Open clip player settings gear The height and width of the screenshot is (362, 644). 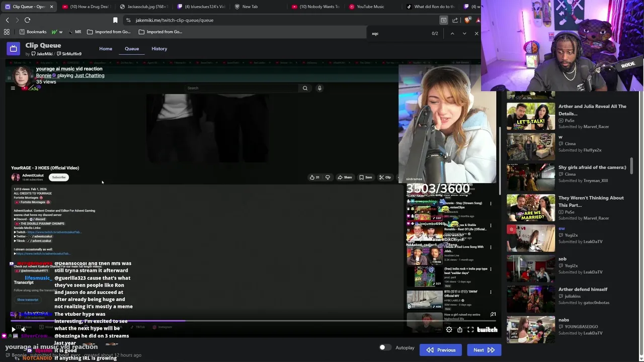449,330
